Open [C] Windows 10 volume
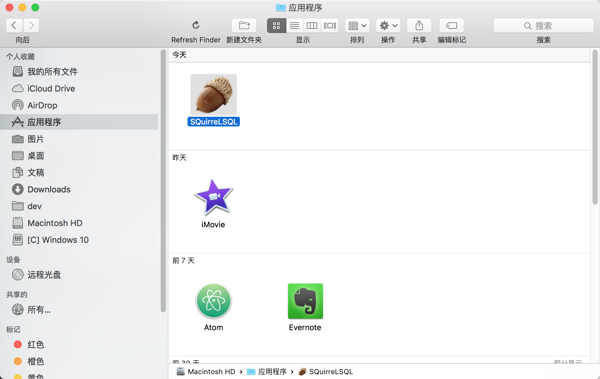Viewport: 600px width, 379px height. pos(79,240)
